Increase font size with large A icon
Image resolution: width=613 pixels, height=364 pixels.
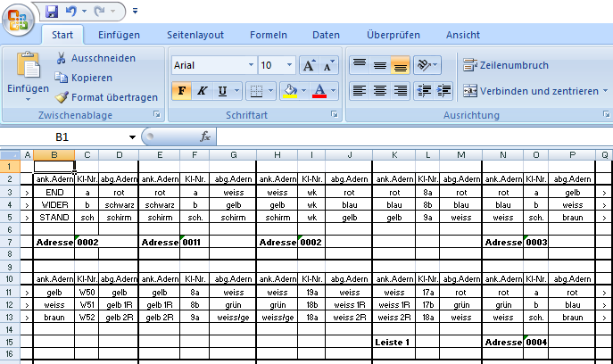tap(309, 65)
